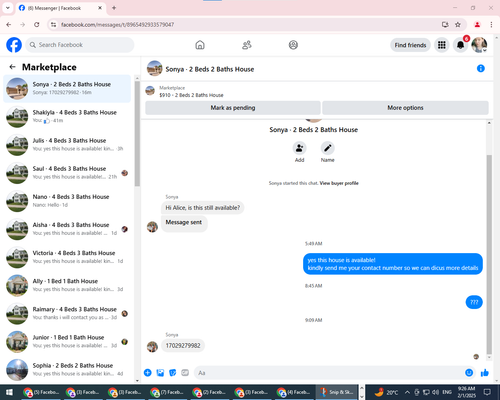Screen dimensions: 500x400
Task: Send a thumbs-up like
Action: (x=485, y=373)
